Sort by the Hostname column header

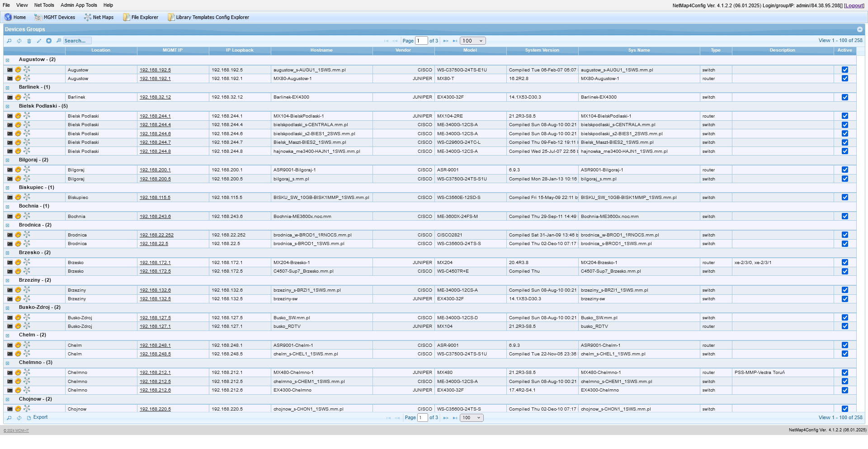click(x=321, y=50)
